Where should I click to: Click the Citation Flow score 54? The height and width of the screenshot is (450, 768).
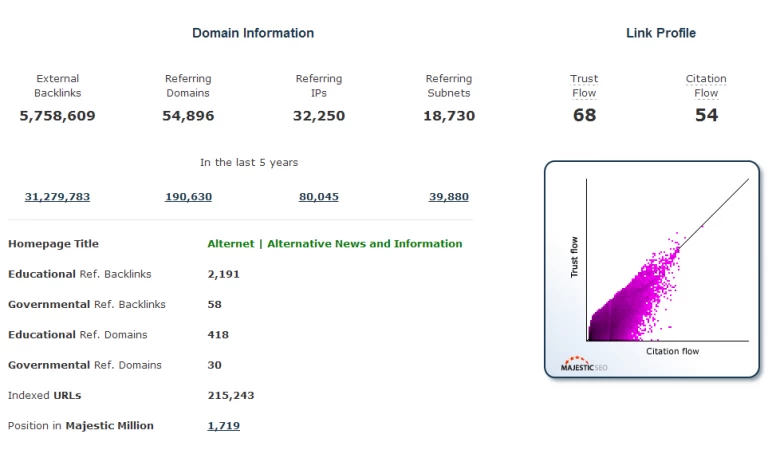706,116
